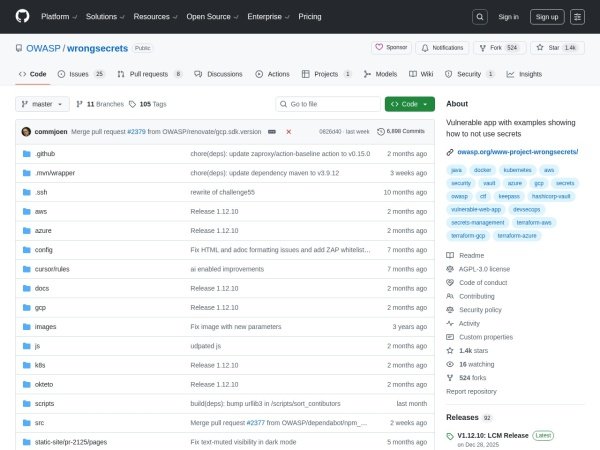Image resolution: width=600 pixels, height=450 pixels.
Task: Click the Readme book icon
Action: (450, 255)
